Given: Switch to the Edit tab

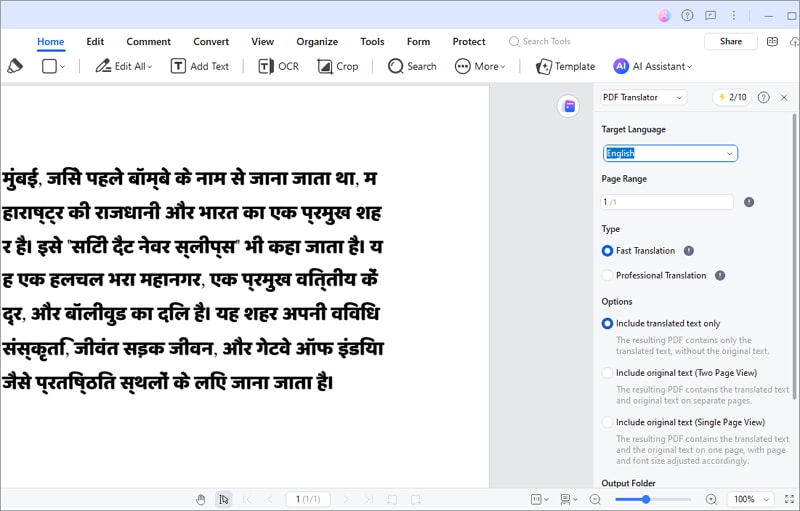Looking at the screenshot, I should click(x=95, y=42).
